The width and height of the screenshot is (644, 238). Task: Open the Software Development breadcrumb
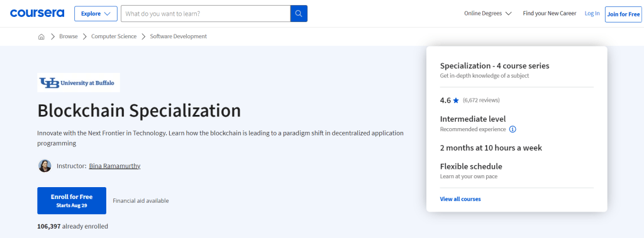tap(178, 36)
